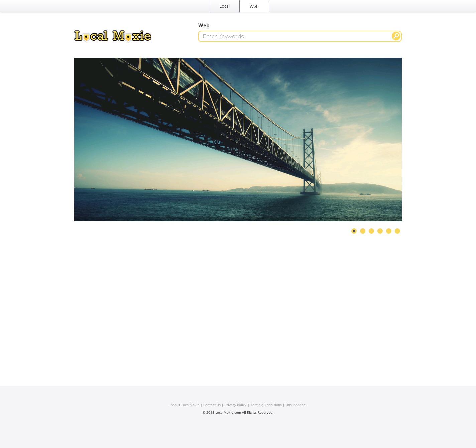The width and height of the screenshot is (476, 448).
Task: Select the Web tab
Action: (254, 6)
